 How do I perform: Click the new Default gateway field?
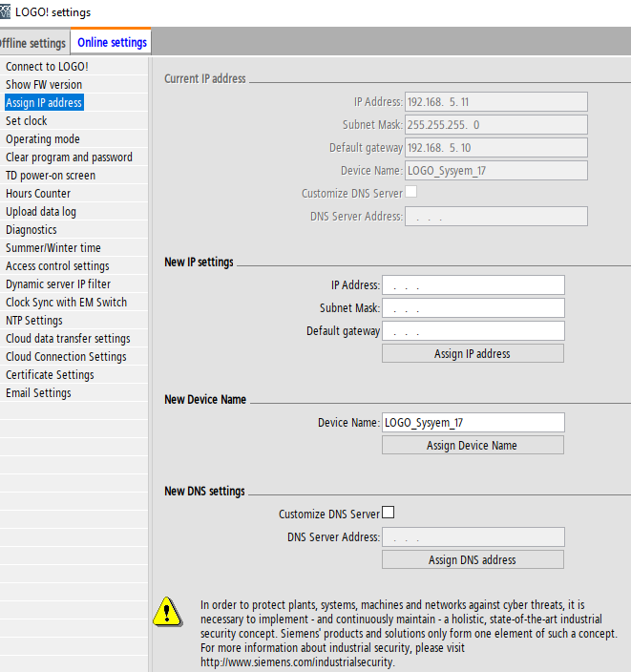tap(473, 331)
